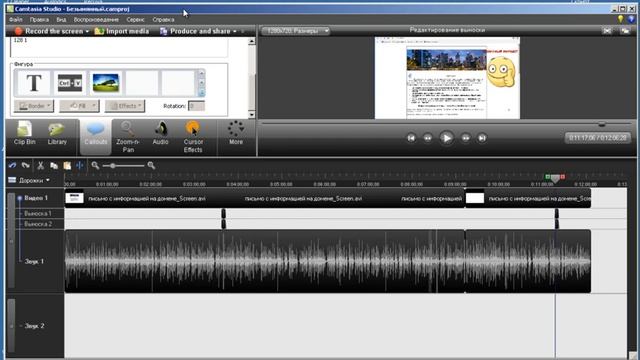Rewind the preview playback
This screenshot has height=360, width=640.
click(428, 138)
